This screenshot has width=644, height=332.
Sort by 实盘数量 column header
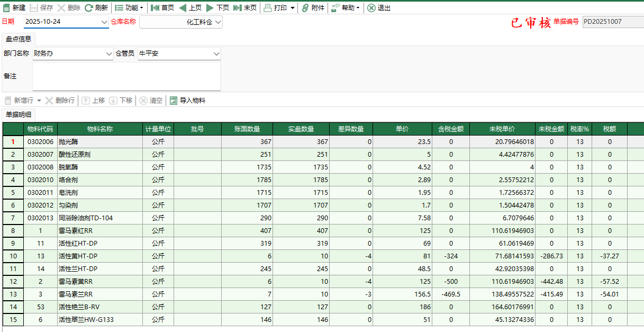(301, 129)
